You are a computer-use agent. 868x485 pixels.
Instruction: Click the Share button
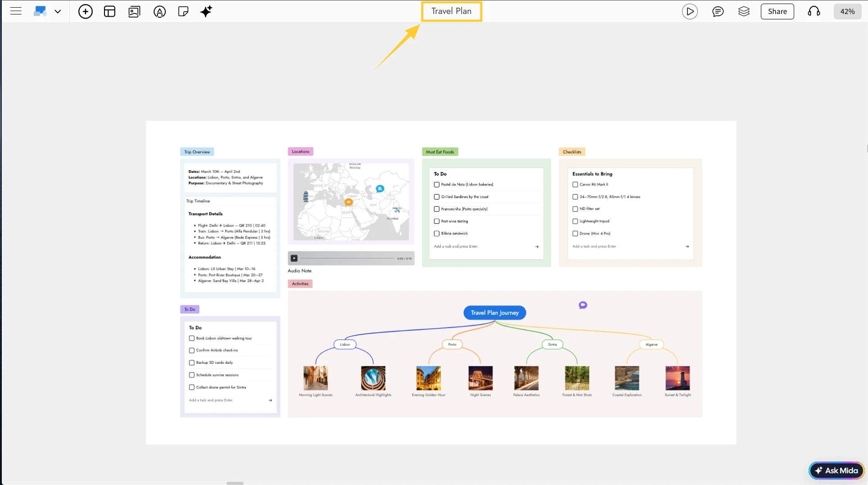click(x=777, y=11)
